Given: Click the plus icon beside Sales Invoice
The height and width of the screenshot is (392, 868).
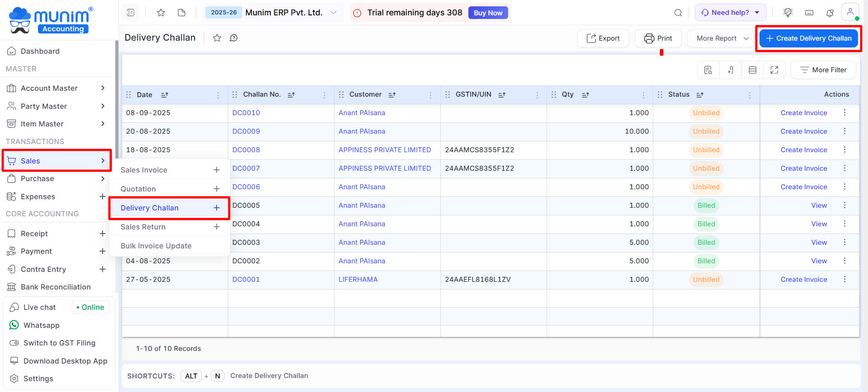Looking at the screenshot, I should point(217,170).
